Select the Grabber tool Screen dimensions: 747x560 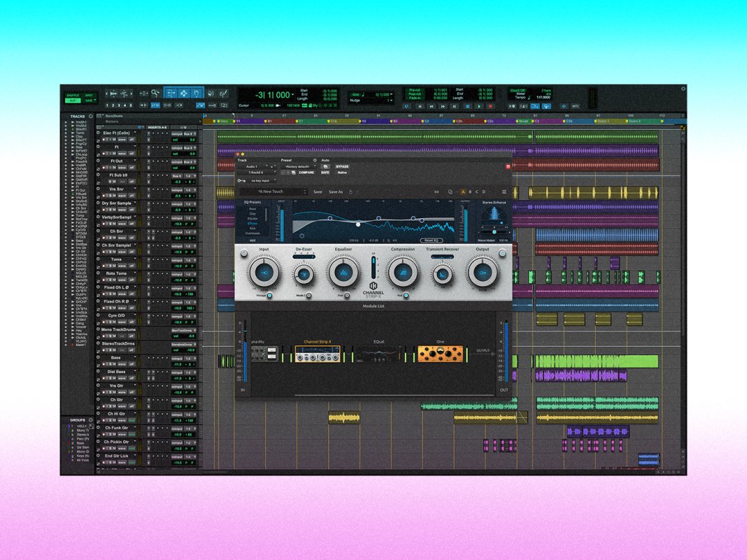pos(197,94)
